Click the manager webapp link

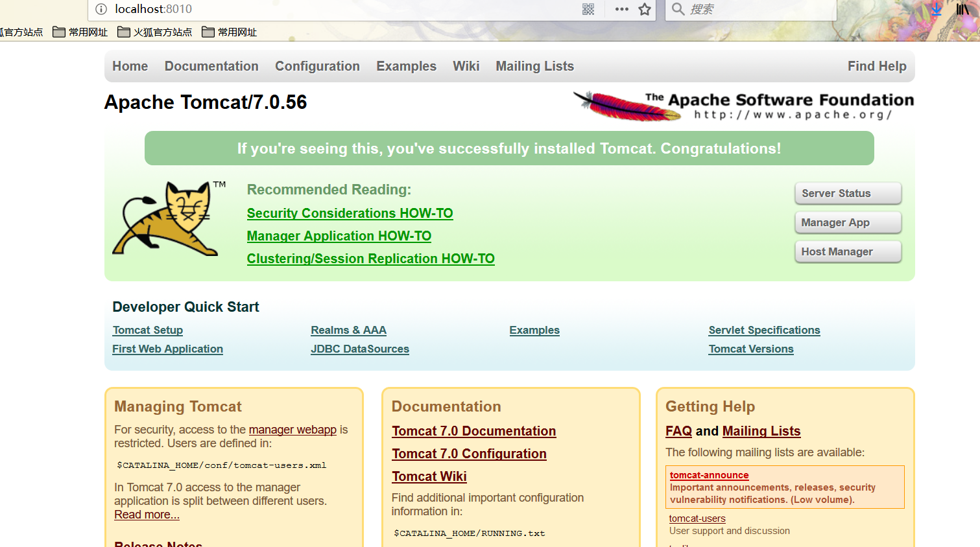[x=293, y=430]
